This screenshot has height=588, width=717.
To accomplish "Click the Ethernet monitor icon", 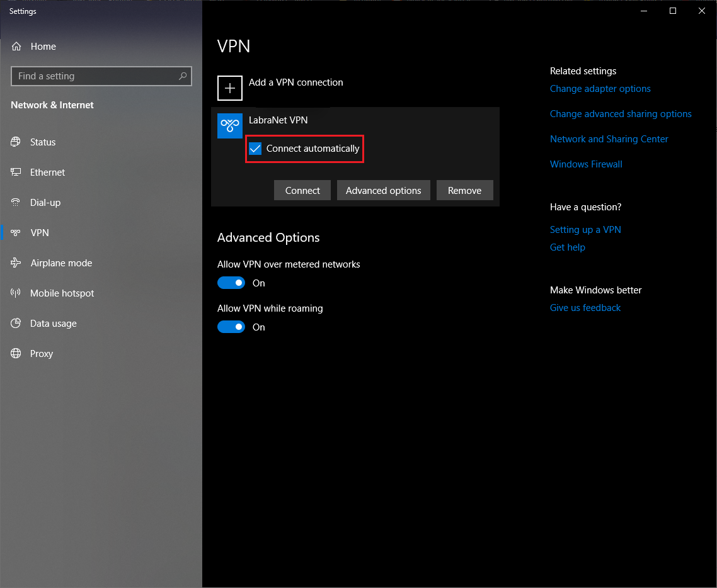I will [x=16, y=172].
